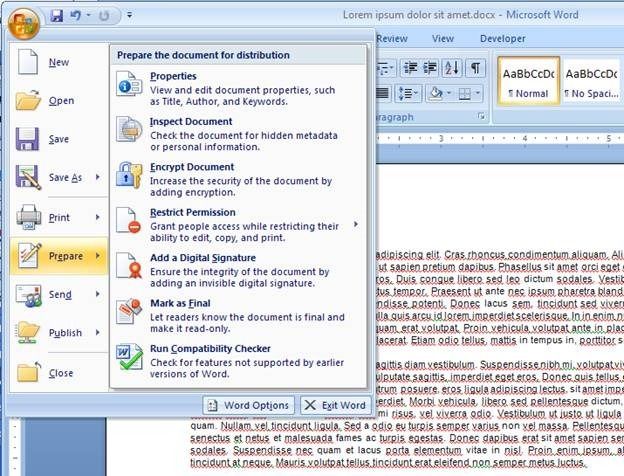Click the Encrypt Document padlock icon
This screenshot has height=476, width=624.
pos(130,174)
